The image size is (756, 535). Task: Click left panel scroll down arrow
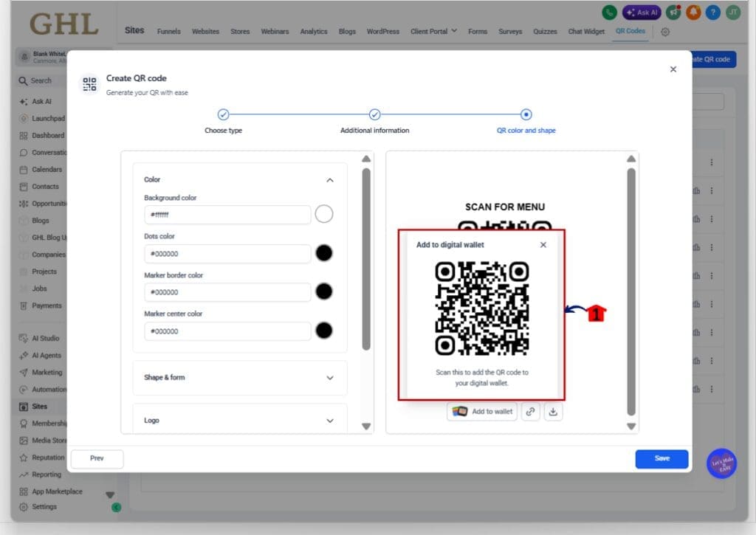point(366,427)
